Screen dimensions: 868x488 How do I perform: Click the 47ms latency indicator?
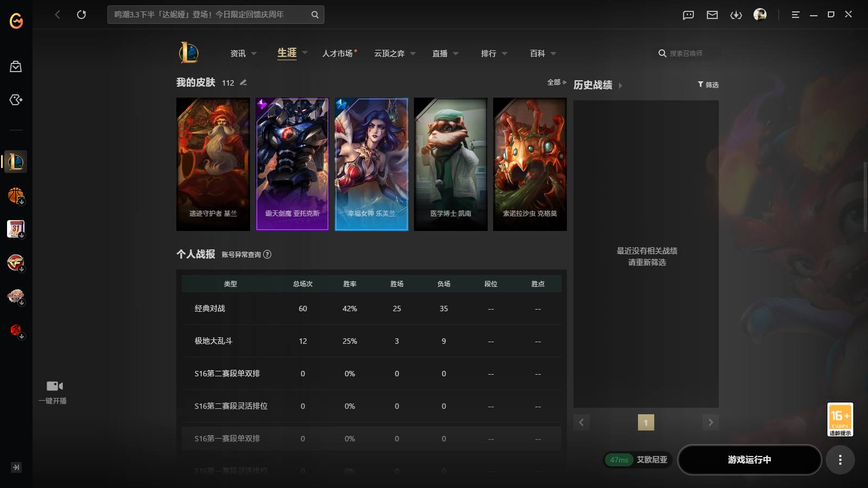(619, 460)
